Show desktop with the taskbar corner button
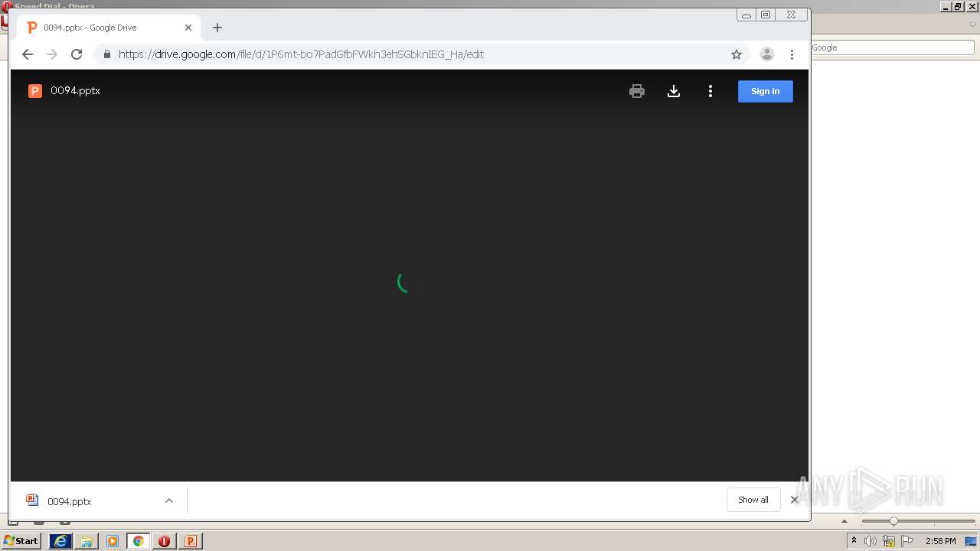 tap(972, 541)
